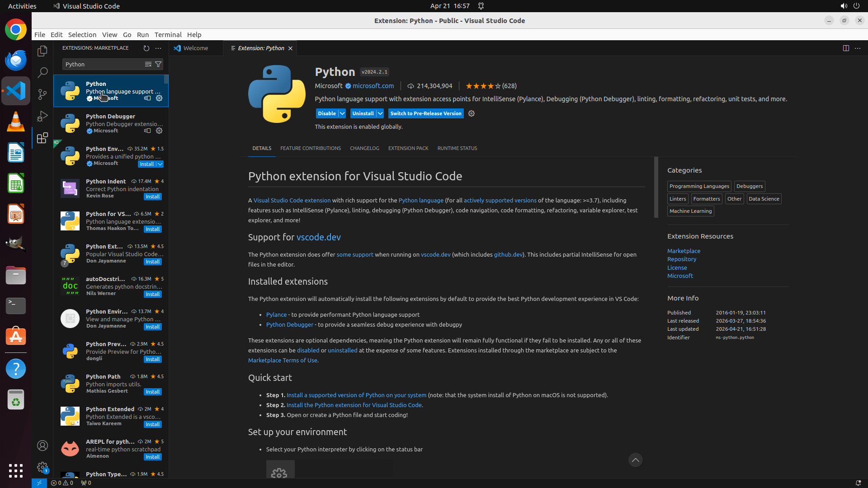The image size is (868, 488).
Task: Refresh the extensions marketplace list
Action: click(146, 48)
